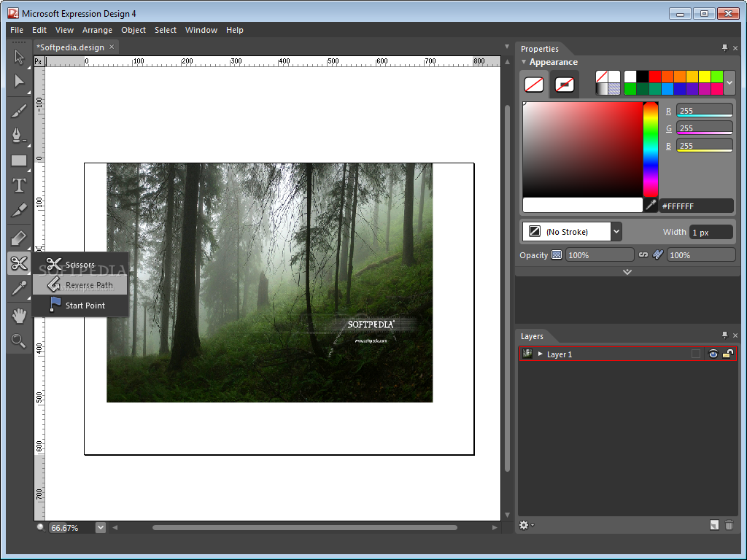This screenshot has width=747, height=560.
Task: Open the stroke type dropdown arrow
Action: [616, 232]
